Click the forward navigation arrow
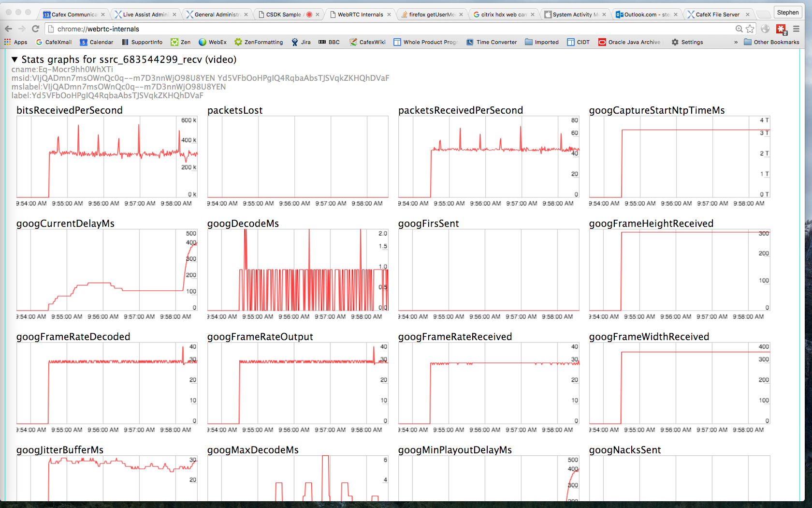Viewport: 812px width, 508px height. click(22, 29)
